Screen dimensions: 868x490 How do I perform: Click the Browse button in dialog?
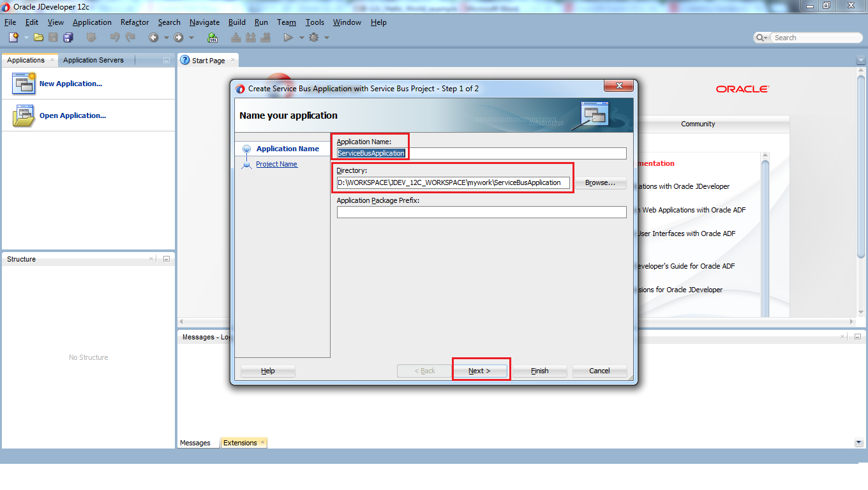click(x=600, y=182)
